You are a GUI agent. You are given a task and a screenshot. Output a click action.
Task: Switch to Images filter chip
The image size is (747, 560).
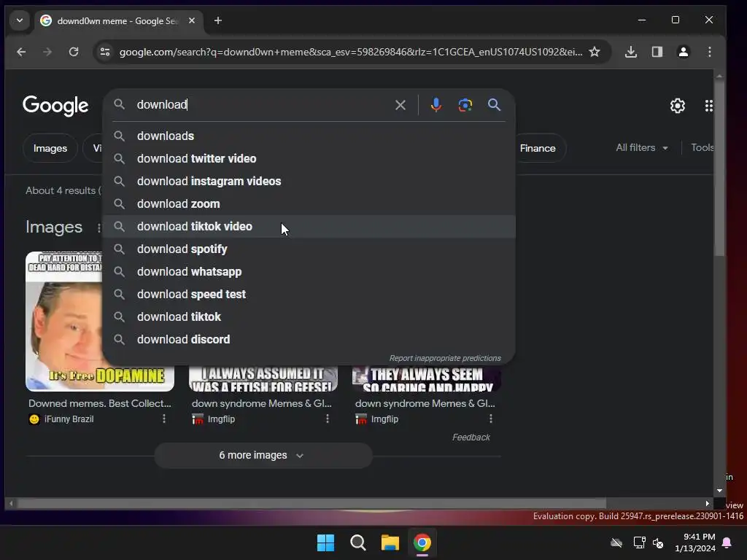[50, 148]
